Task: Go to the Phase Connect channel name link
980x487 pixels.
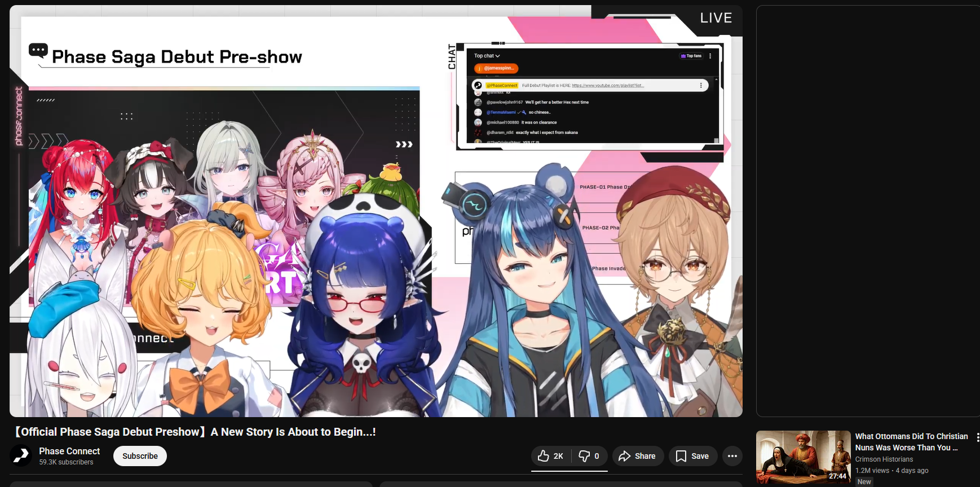Action: coord(69,451)
